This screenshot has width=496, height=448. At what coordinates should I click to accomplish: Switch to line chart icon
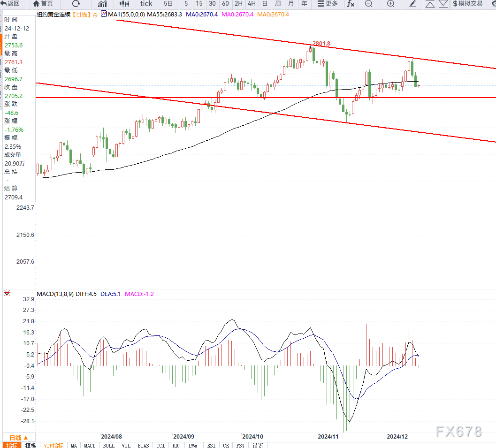click(102, 3)
